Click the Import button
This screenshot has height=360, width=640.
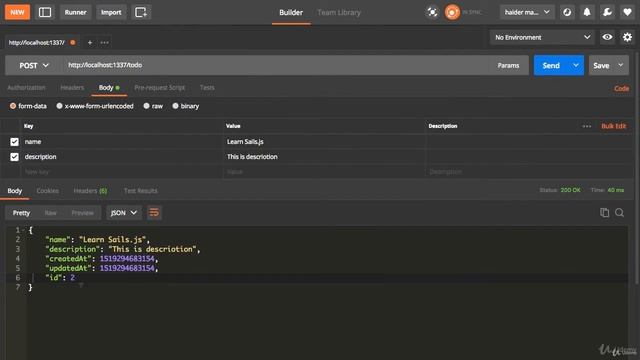111,12
